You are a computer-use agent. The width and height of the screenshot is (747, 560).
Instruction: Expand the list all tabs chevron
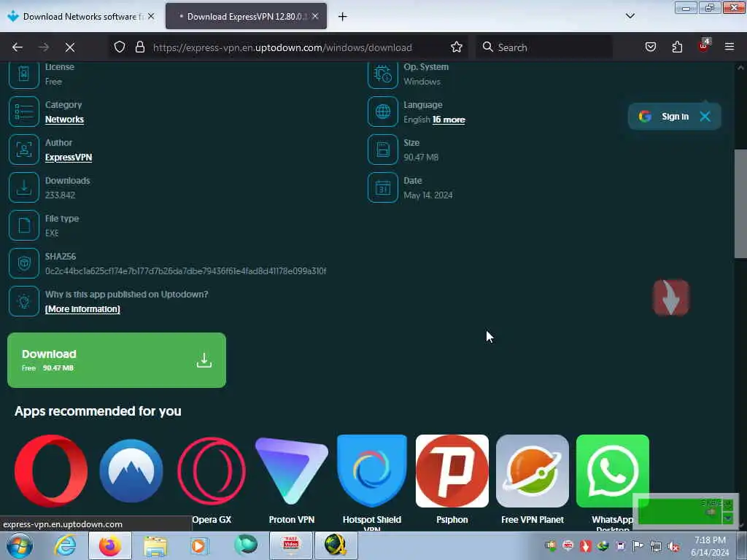click(630, 16)
